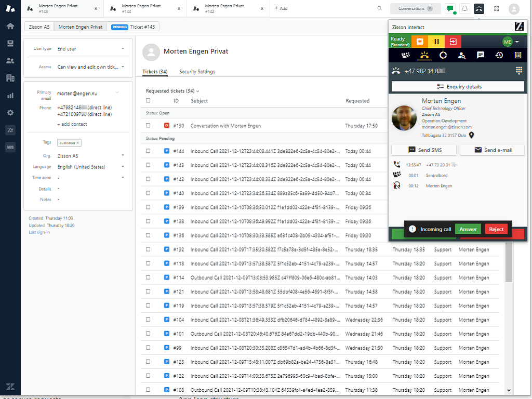Answer the incoming call
The width and height of the screenshot is (532, 399).
468,229
